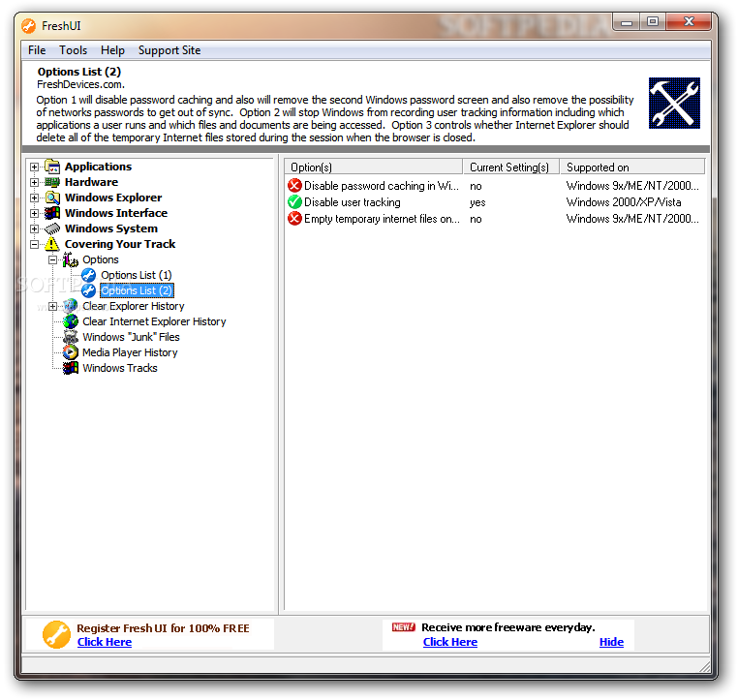
Task: Click 'Empty temporary internet files on...' row text
Action: 382,219
